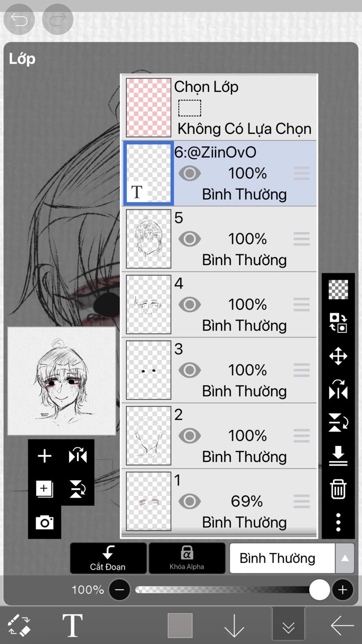
Task: Click the Khóa Alpha lock button
Action: (x=187, y=558)
